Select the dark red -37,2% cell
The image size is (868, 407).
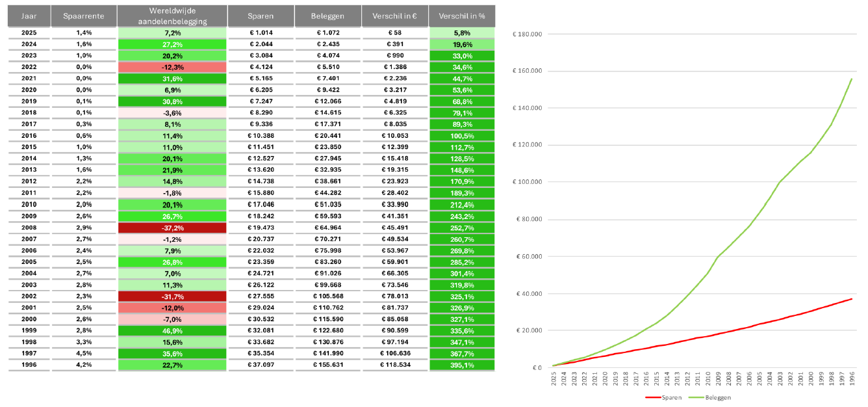(x=172, y=228)
